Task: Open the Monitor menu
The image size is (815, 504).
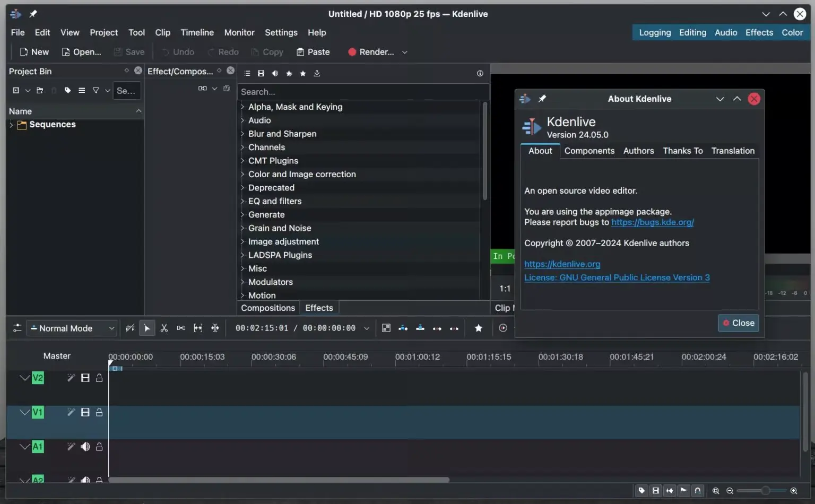Action: (x=239, y=32)
